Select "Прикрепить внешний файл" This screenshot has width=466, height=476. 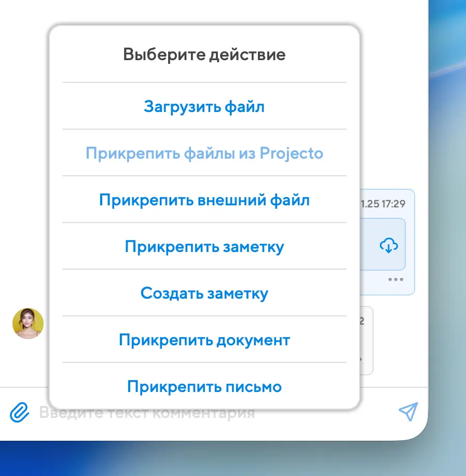click(204, 200)
